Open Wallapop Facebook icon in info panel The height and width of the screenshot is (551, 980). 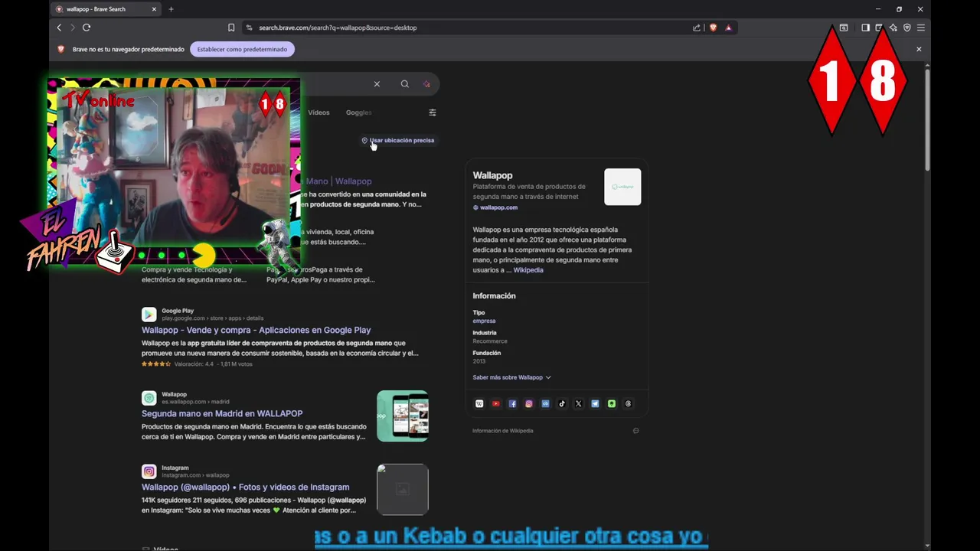512,404
